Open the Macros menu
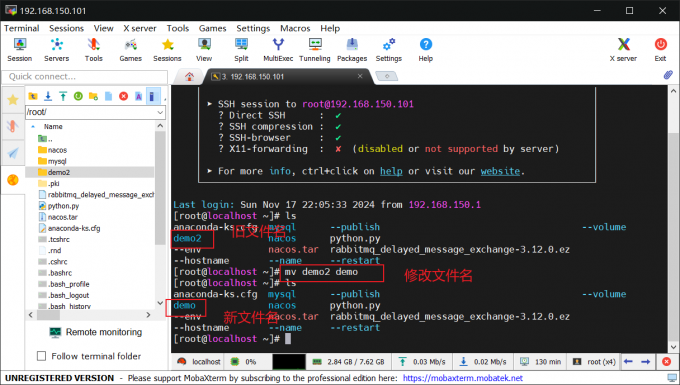 (295, 28)
